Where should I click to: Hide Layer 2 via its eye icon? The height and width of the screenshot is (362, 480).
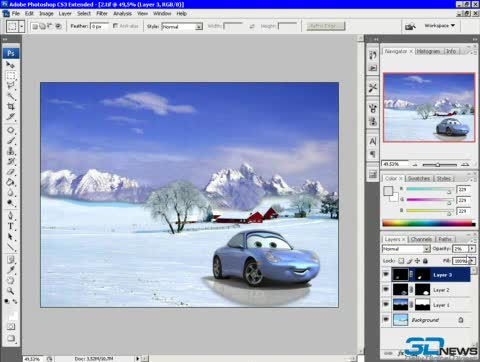386,289
